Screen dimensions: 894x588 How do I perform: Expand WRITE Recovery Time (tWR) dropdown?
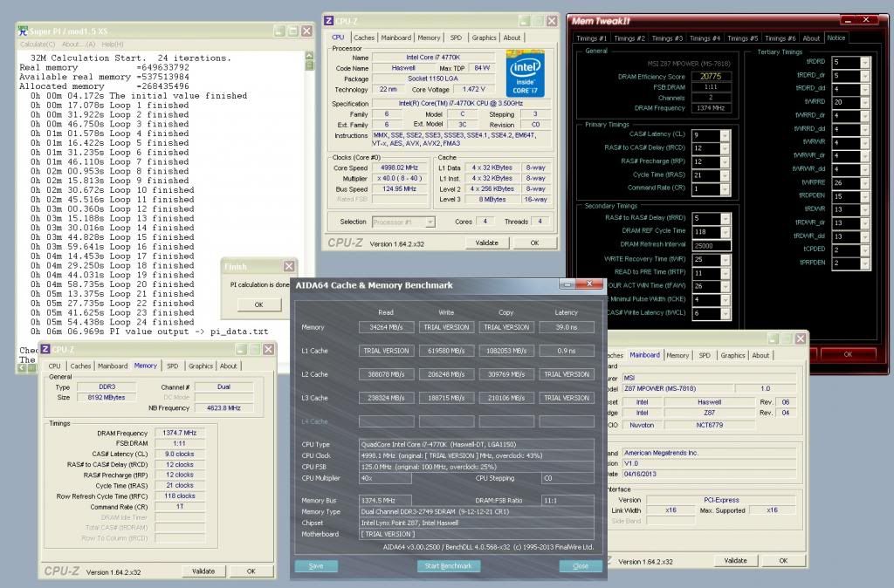click(726, 260)
